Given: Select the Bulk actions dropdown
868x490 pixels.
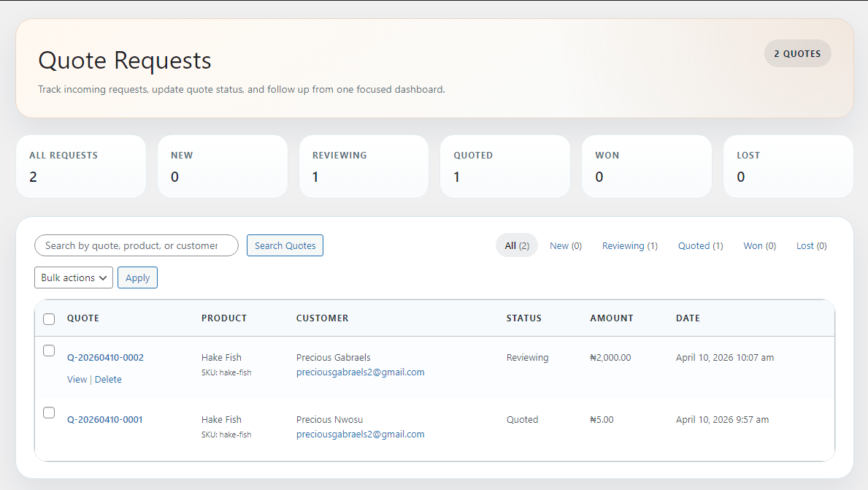Looking at the screenshot, I should 73,277.
